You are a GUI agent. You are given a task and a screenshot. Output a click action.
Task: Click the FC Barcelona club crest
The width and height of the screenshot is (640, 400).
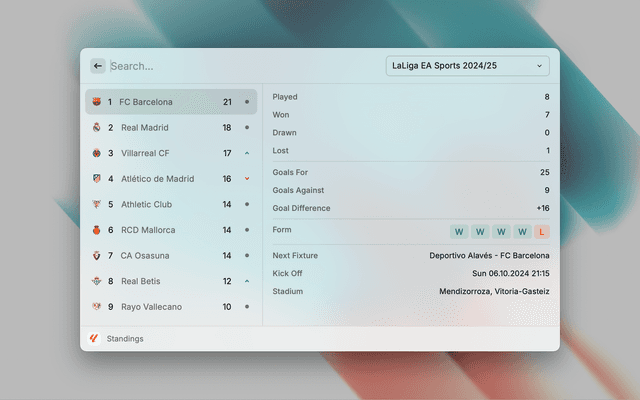coord(96,102)
